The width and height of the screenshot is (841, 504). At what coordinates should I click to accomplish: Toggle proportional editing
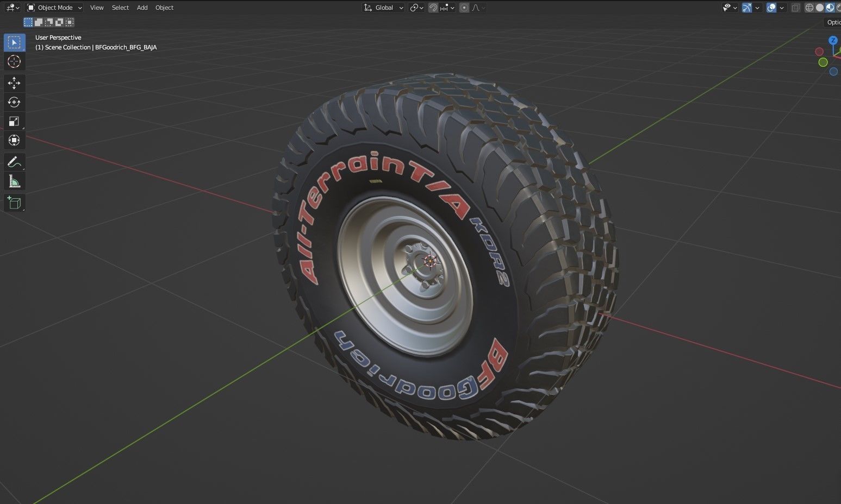point(464,8)
